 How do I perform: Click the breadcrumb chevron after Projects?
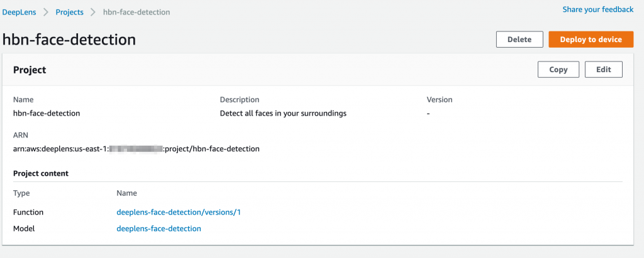93,13
